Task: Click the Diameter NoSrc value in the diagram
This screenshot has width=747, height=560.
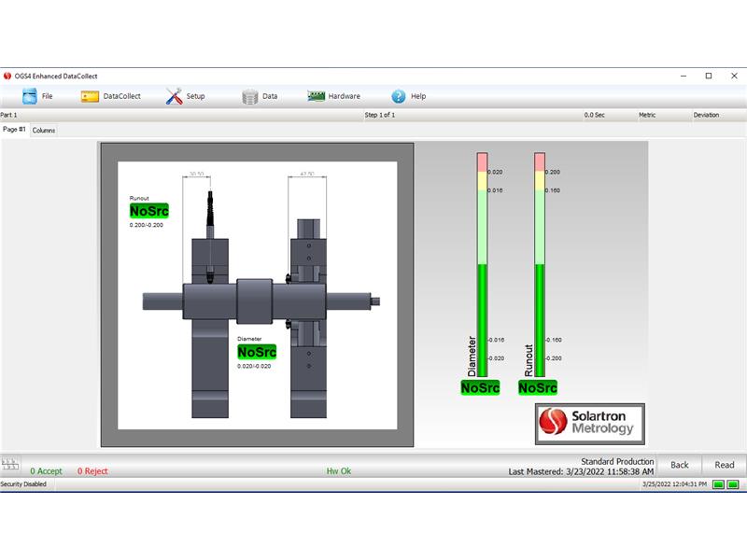Action: (257, 352)
